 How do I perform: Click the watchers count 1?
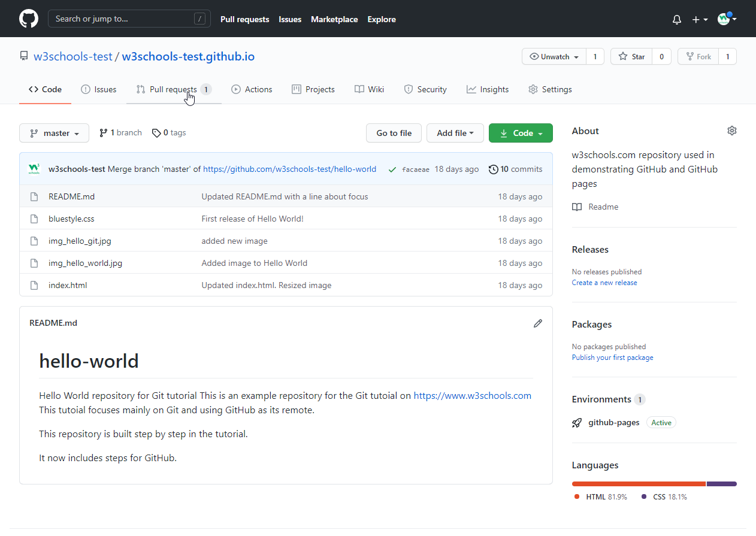point(595,57)
